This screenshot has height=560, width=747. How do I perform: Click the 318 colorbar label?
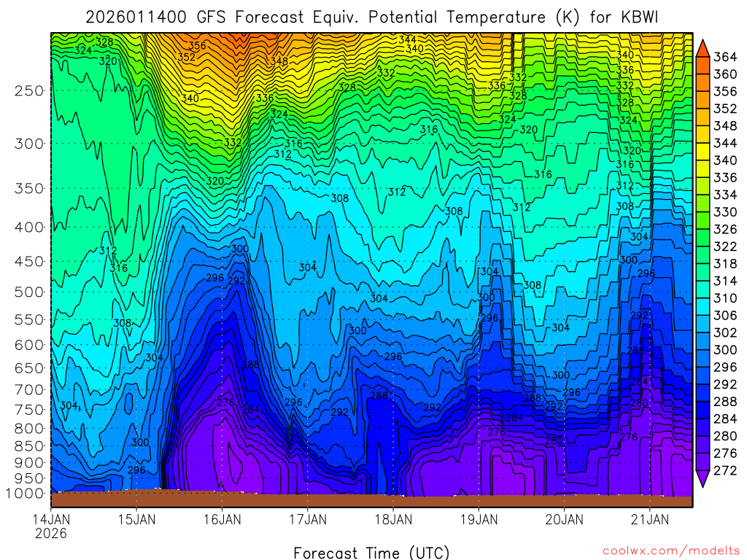click(x=725, y=264)
